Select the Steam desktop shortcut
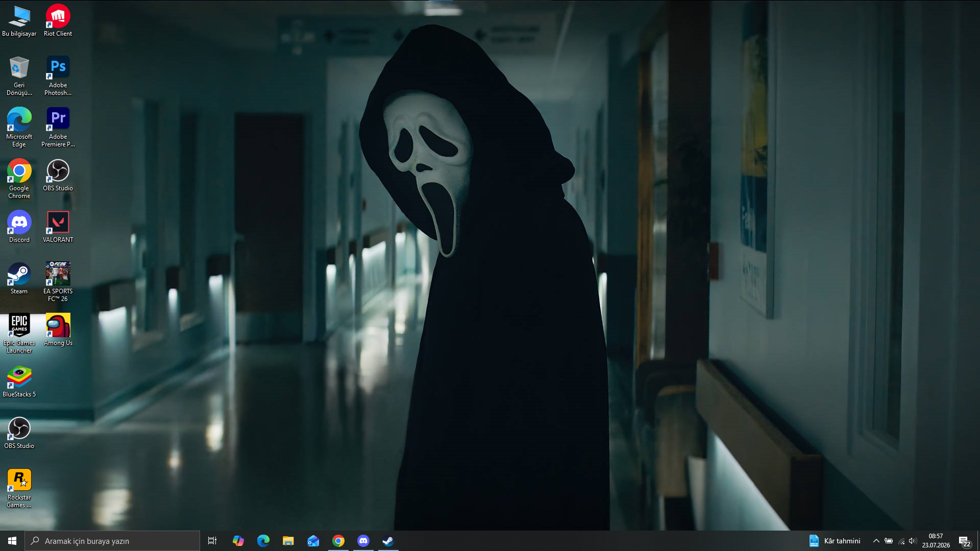The image size is (980, 551). pos(19,279)
